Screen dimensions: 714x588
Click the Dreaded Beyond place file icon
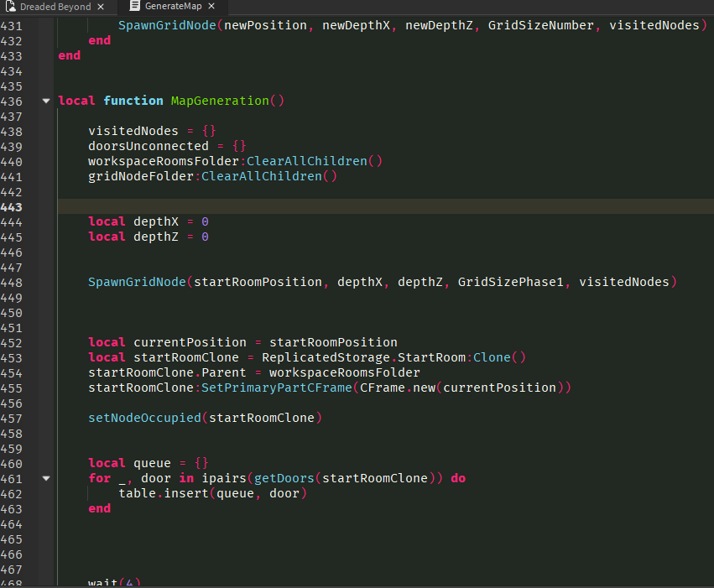10,6
